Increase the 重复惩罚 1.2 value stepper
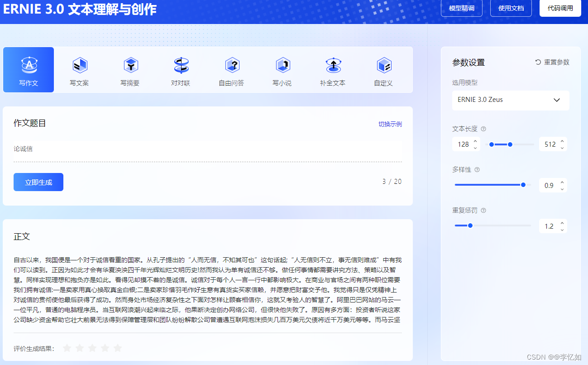The image size is (588, 365). (562, 223)
